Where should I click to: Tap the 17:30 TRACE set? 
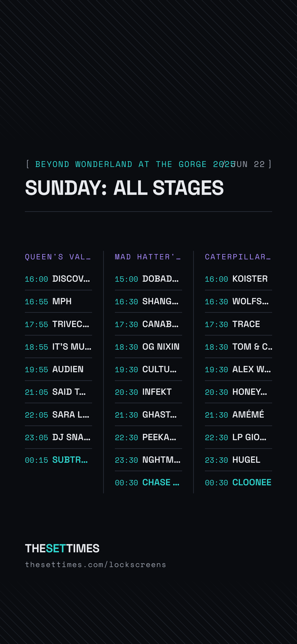pos(239,324)
